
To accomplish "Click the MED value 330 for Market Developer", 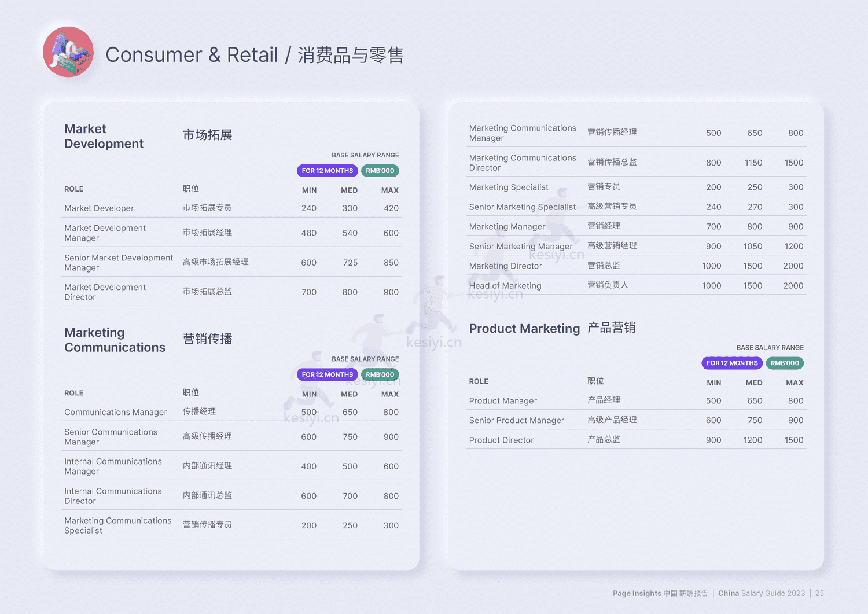I will pyautogui.click(x=350, y=208).
